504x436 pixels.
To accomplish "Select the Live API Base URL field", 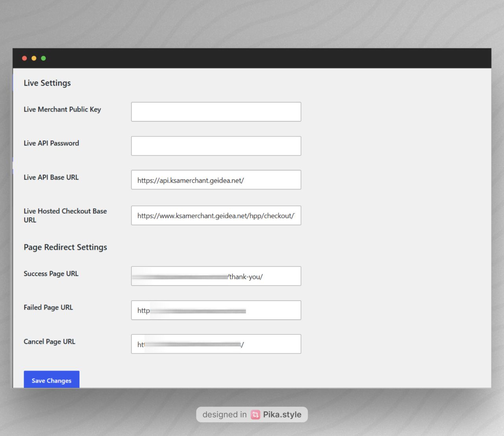I will [216, 180].
